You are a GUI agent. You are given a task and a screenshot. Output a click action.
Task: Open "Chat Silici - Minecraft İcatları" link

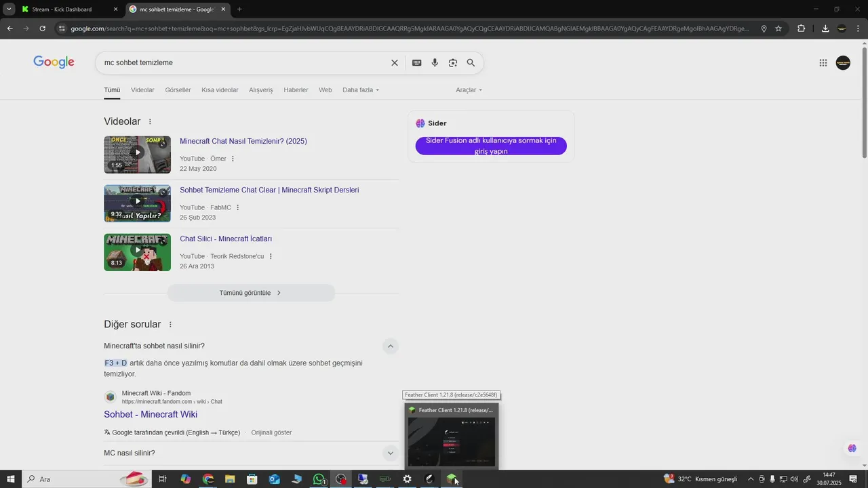tap(226, 239)
